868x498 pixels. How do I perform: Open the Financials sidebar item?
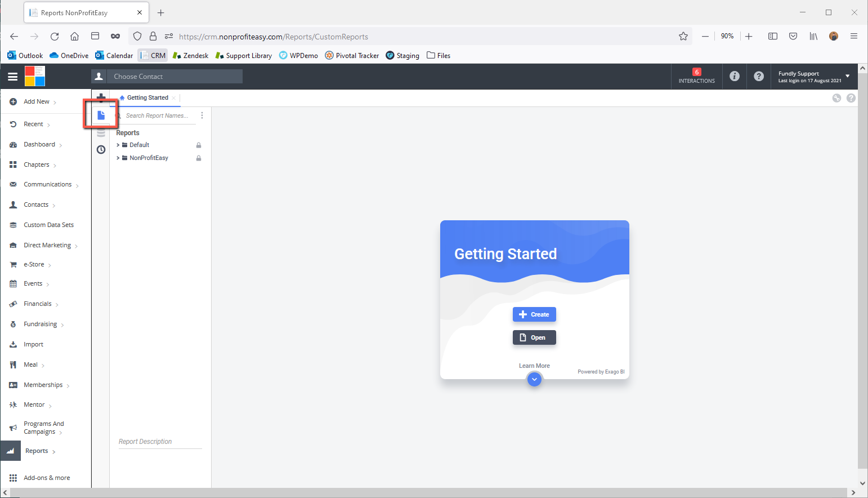(38, 304)
